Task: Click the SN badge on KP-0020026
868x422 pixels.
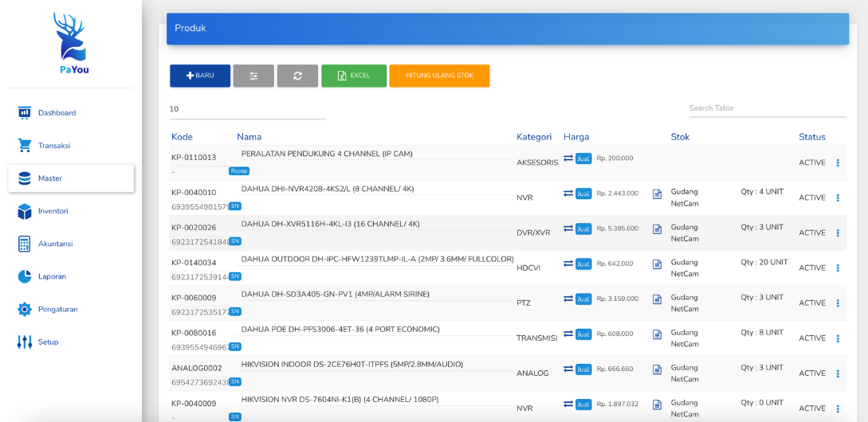Action: pyautogui.click(x=235, y=241)
